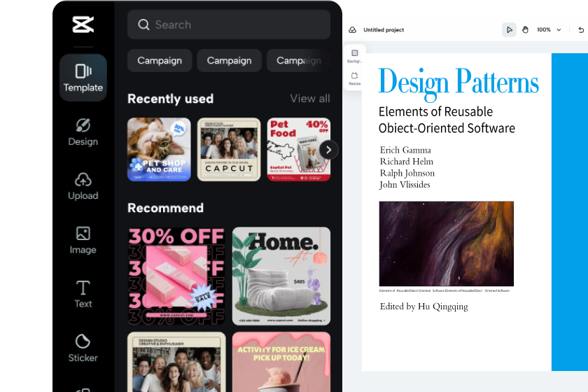
Task: Select the blue rectangle on the canvas
Action: point(570,212)
